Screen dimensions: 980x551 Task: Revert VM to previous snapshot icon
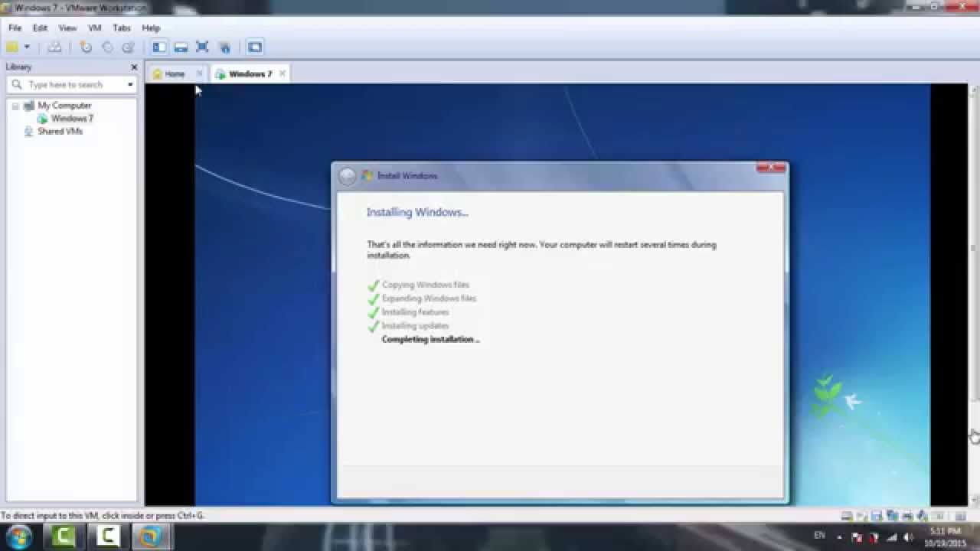107,47
